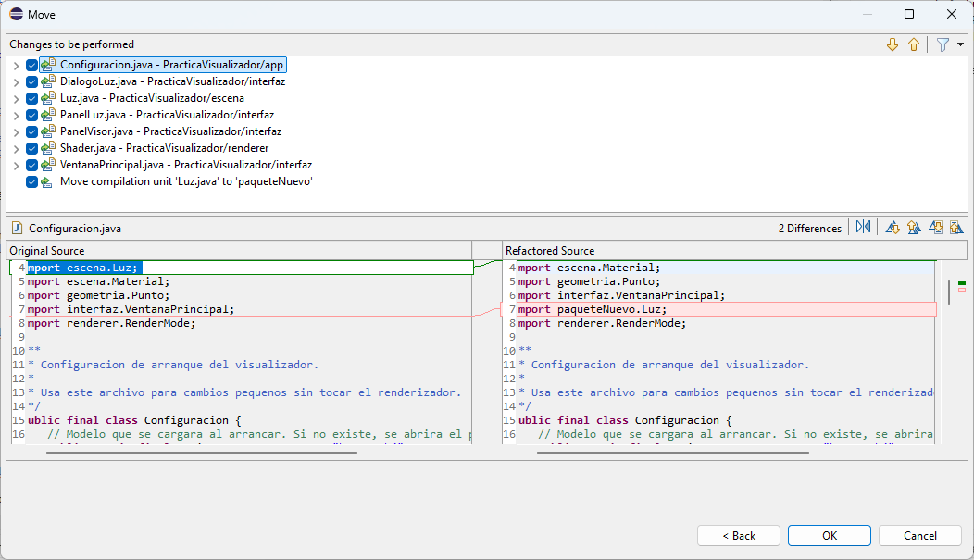This screenshot has width=974, height=560.
Task: Uncheck the Shader.java change checkbox
Action: (x=31, y=148)
